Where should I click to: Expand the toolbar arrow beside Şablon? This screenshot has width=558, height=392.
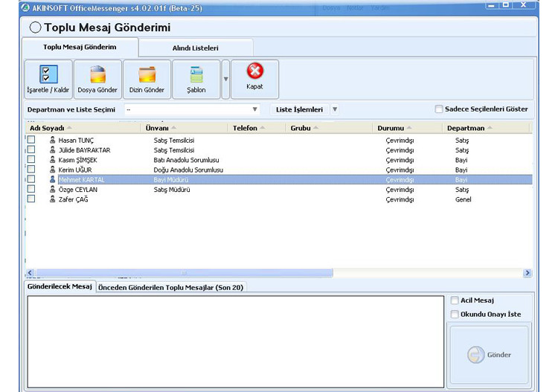225,79
